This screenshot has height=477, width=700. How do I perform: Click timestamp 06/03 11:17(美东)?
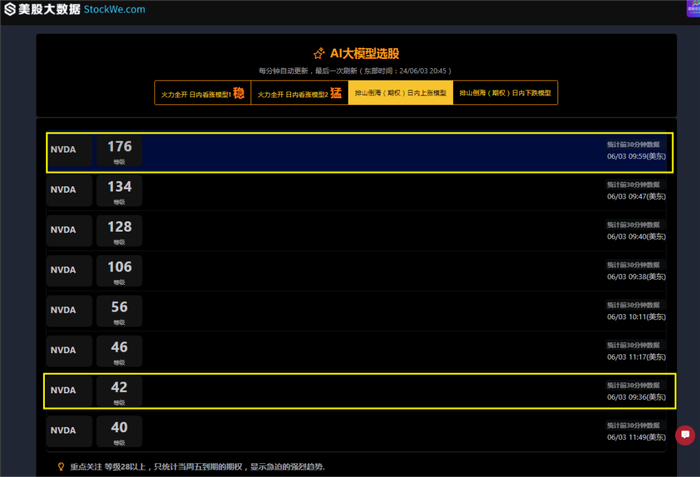636,357
